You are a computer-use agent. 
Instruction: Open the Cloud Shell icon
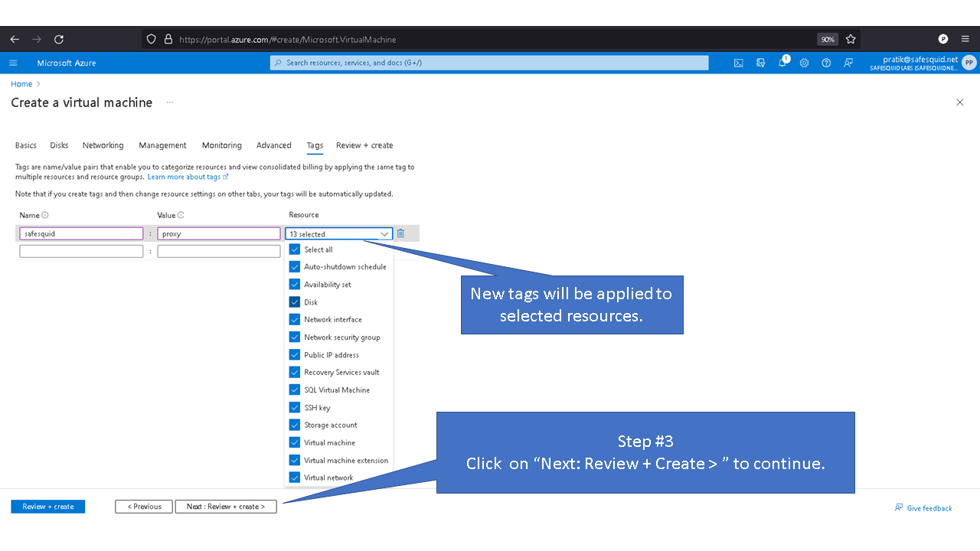(x=738, y=63)
